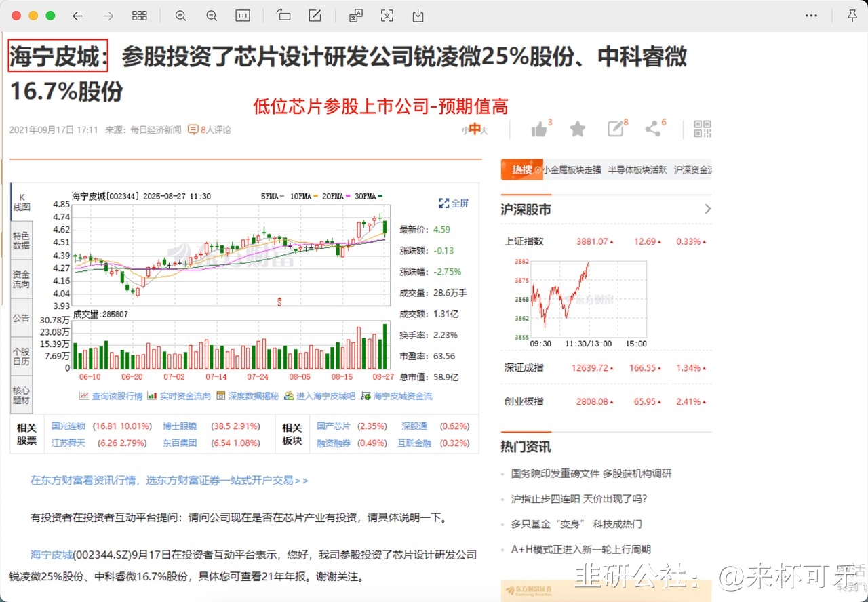Switch to the K线图 tab
Image resolution: width=868 pixels, height=602 pixels.
click(21, 202)
